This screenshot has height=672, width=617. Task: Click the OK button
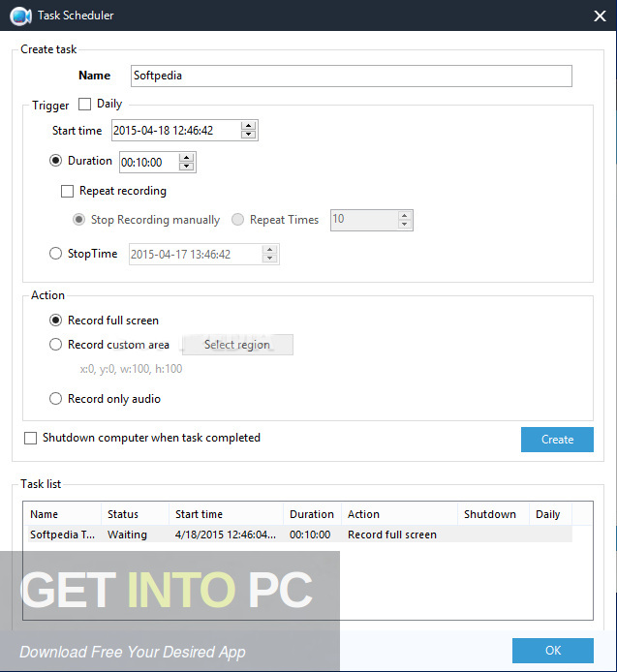click(553, 651)
